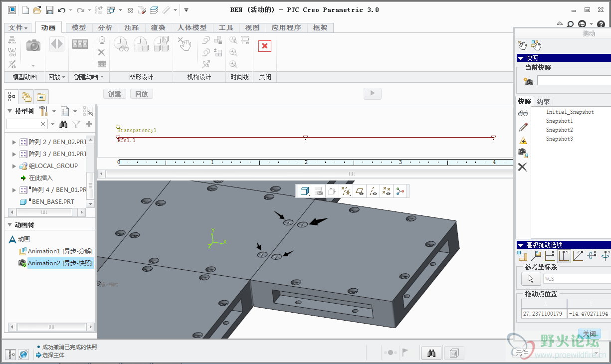Open the 文件 menu

click(18, 28)
